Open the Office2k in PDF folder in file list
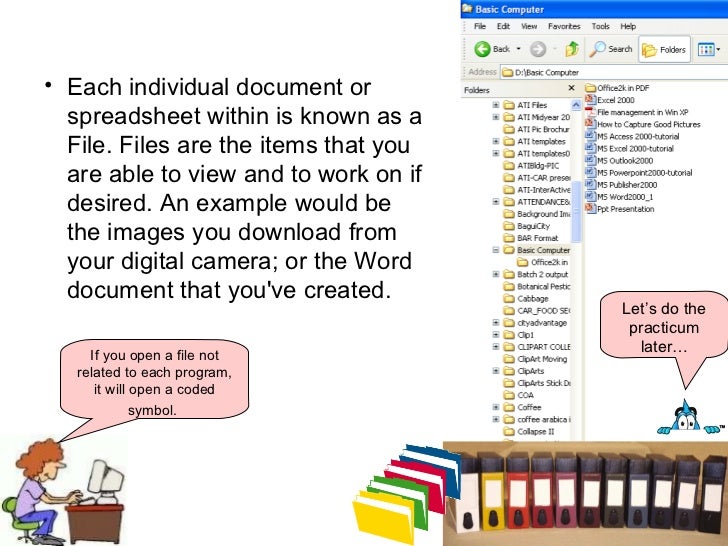The width and height of the screenshot is (728, 546). click(617, 88)
